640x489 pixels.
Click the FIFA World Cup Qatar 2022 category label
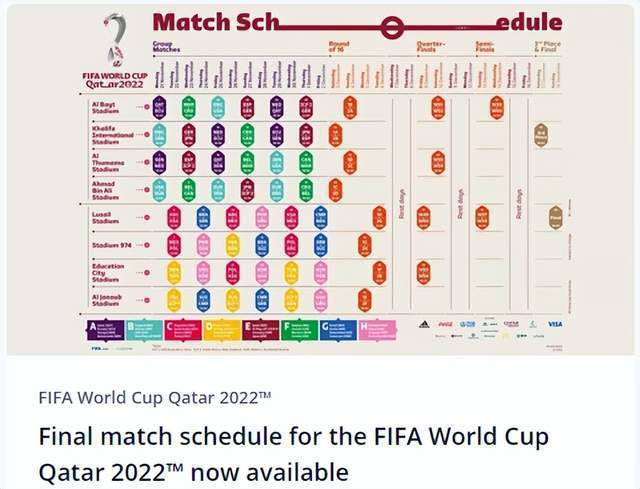pyautogui.click(x=155, y=397)
